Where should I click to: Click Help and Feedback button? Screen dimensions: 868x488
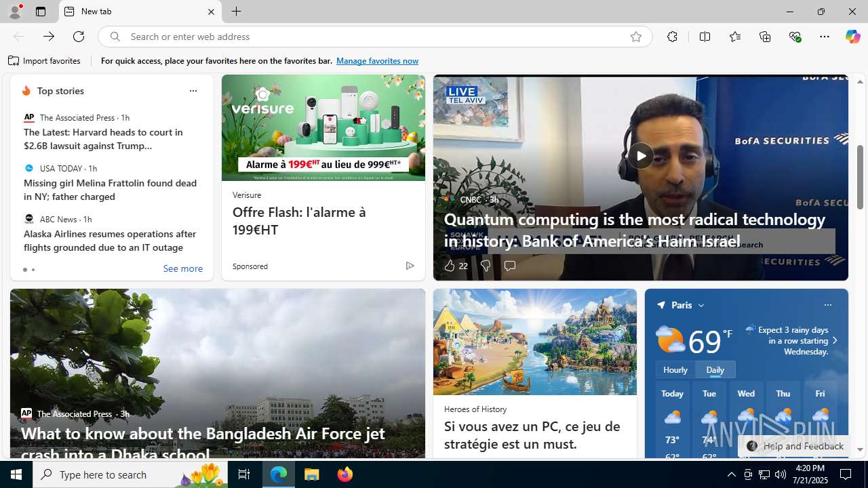(794, 446)
